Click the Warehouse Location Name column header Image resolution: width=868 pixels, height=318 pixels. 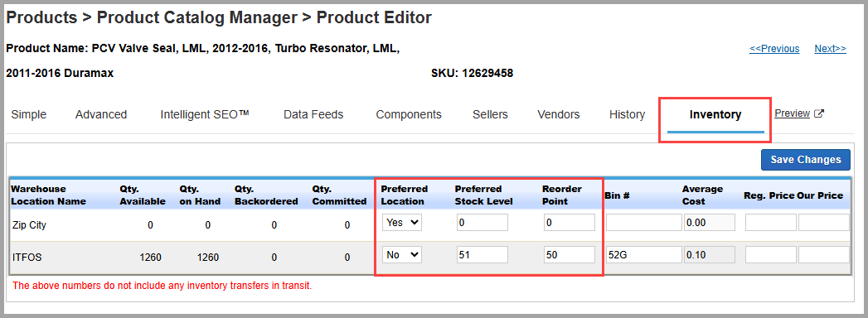click(49, 195)
